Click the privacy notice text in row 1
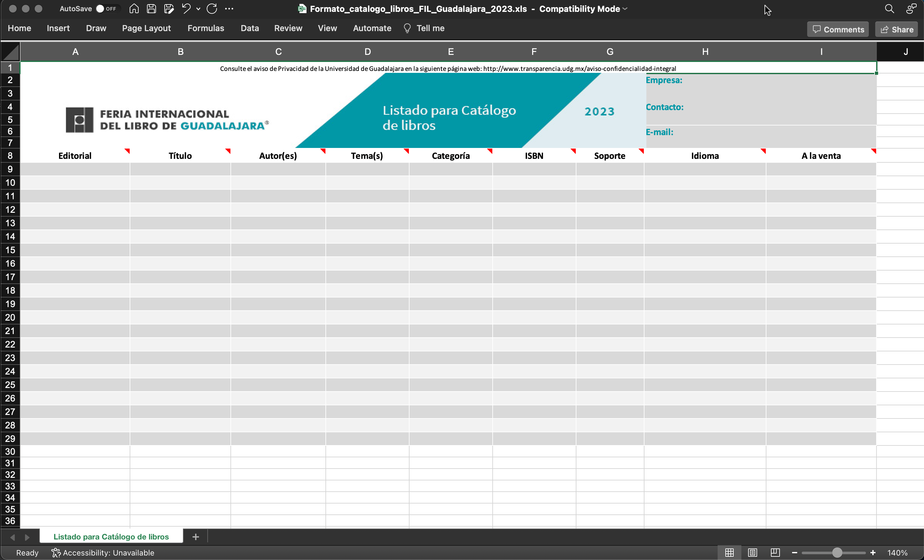The image size is (924, 560). 448,69
